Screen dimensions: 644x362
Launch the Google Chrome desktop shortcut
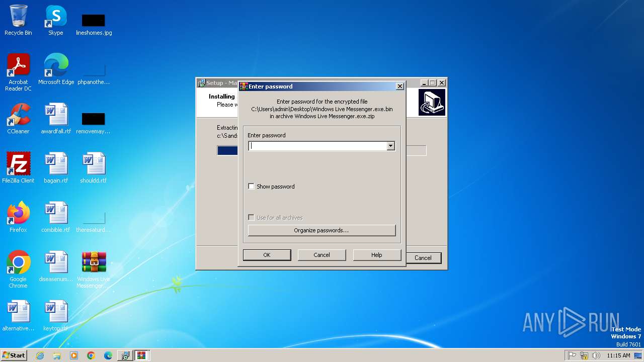(x=18, y=269)
